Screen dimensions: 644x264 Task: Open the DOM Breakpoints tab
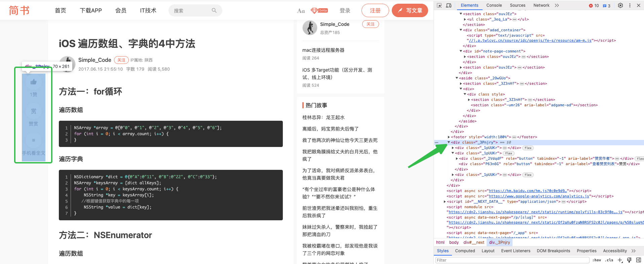(554, 251)
